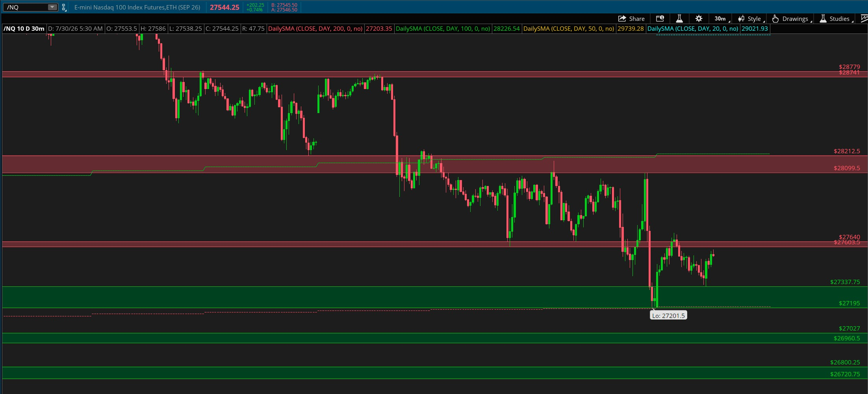The height and width of the screenshot is (394, 868).
Task: Click the +0.74% percent change
Action: click(255, 9)
